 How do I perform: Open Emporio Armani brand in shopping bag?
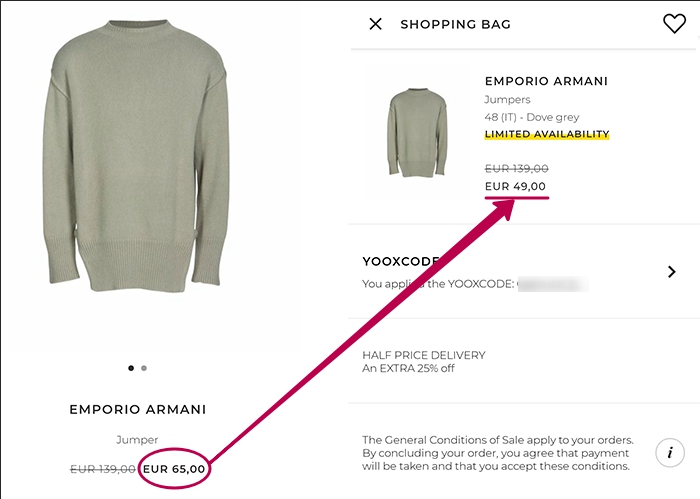click(546, 81)
